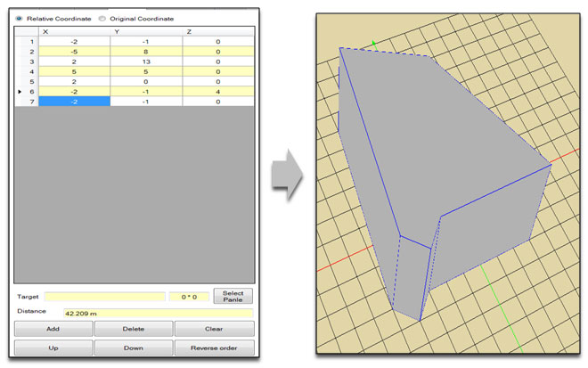The height and width of the screenshot is (368, 588).
Task: Select the Original Coordinate radio button
Action: pos(102,19)
